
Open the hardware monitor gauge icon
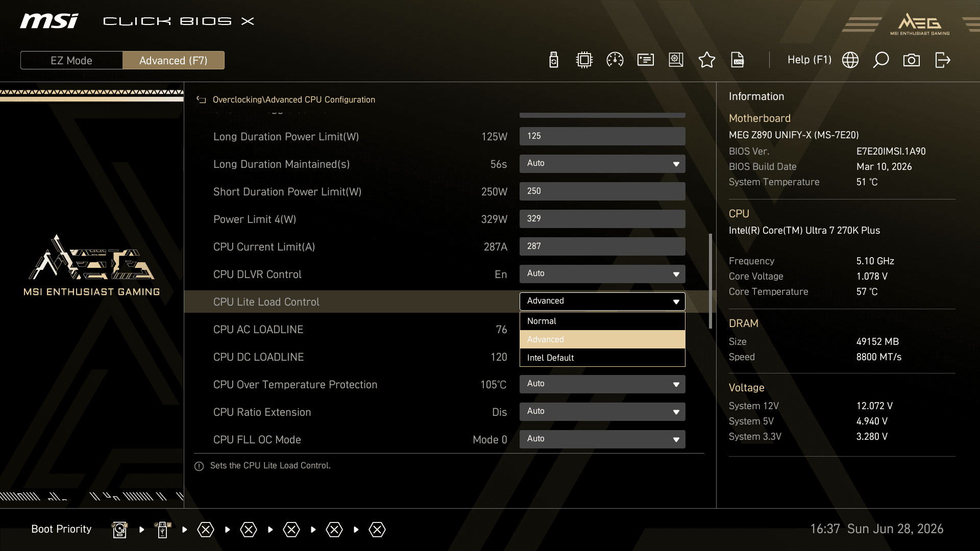(615, 60)
